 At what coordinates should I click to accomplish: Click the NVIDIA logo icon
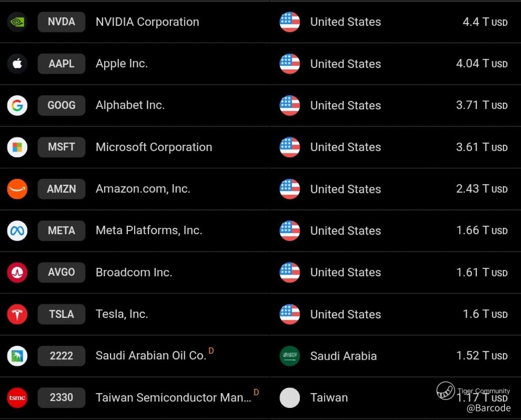[17, 22]
